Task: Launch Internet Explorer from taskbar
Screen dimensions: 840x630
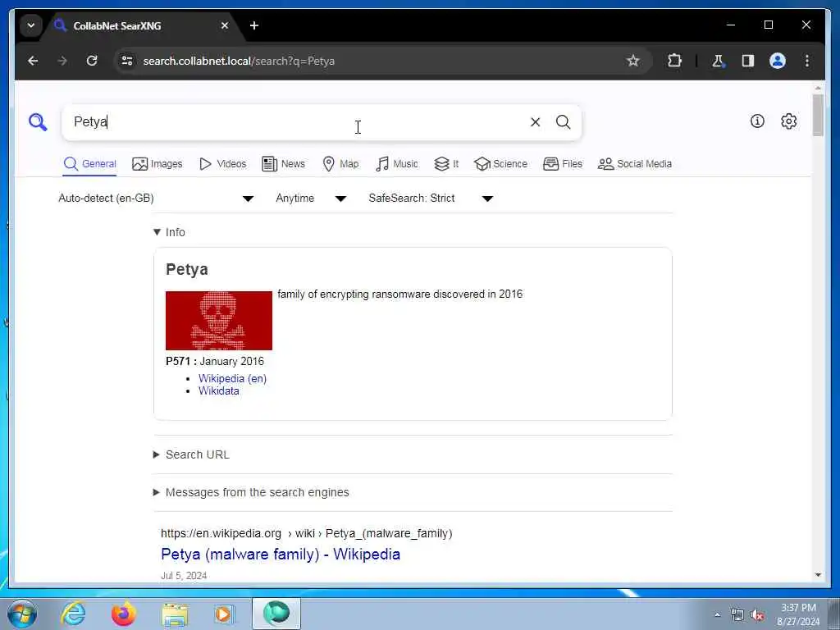Action: point(73,614)
